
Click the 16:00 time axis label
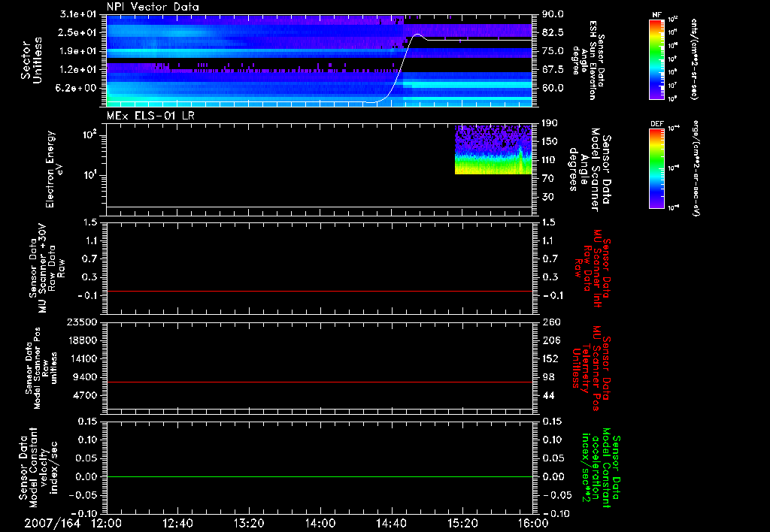[x=532, y=522]
